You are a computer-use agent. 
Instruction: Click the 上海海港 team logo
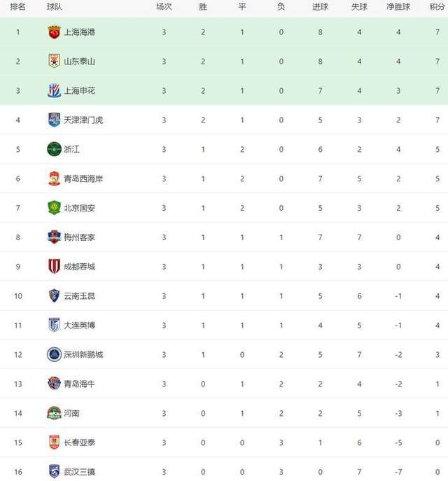point(55,32)
